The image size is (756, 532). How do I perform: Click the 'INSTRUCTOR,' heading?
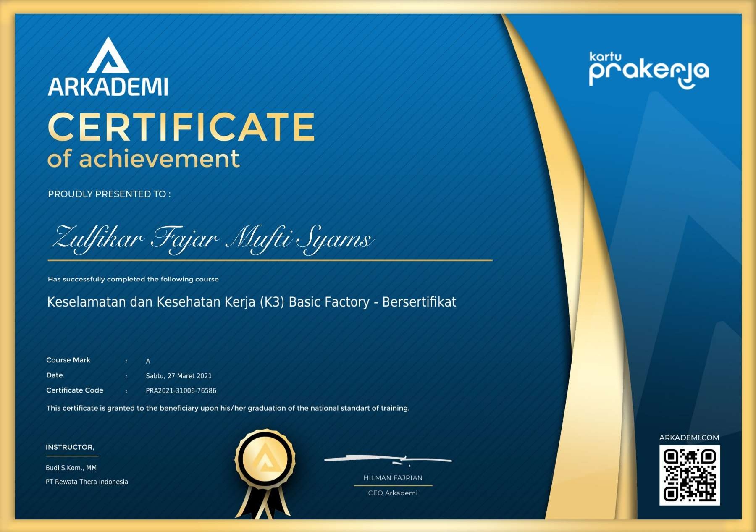(x=70, y=447)
